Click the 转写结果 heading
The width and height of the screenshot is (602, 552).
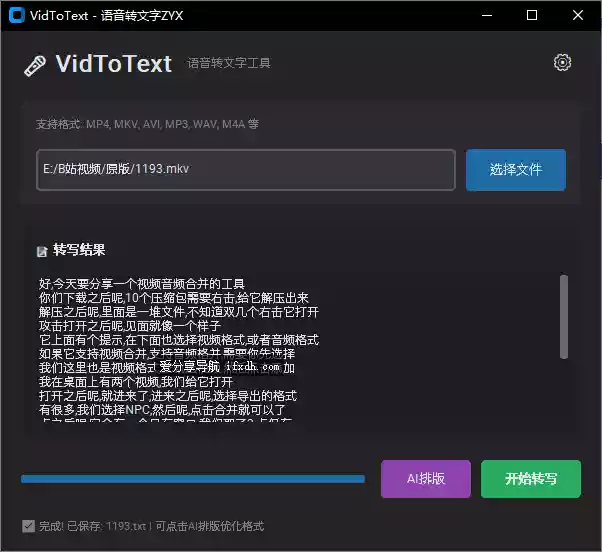(79, 250)
